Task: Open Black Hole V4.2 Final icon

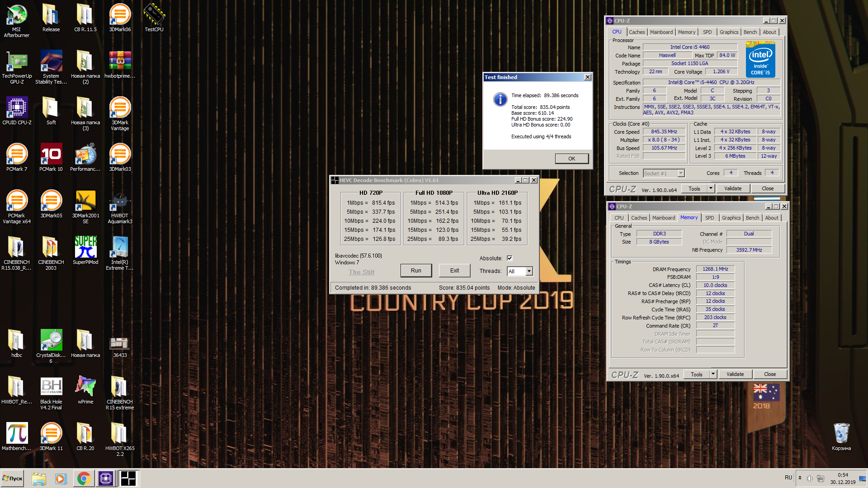Action: [51, 393]
